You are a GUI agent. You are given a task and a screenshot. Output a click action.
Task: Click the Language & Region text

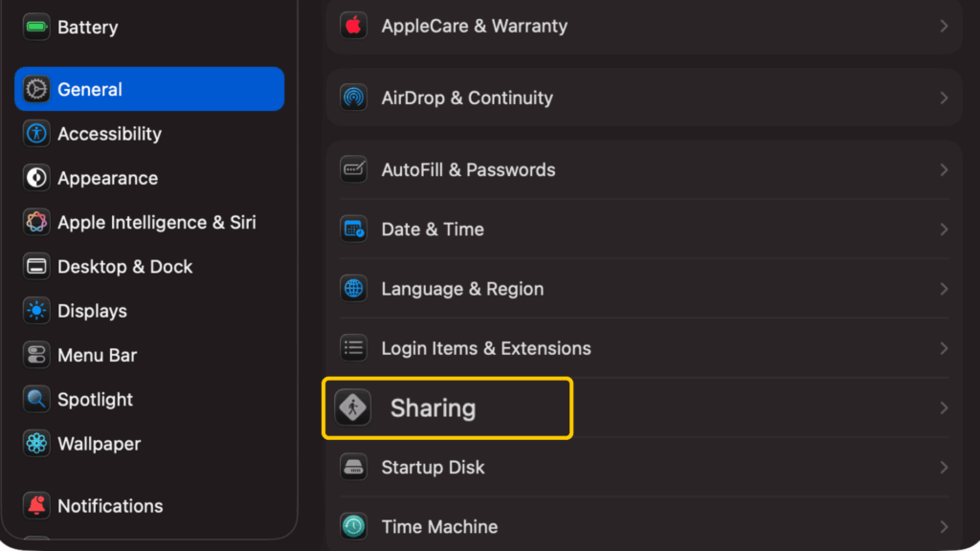pos(462,289)
